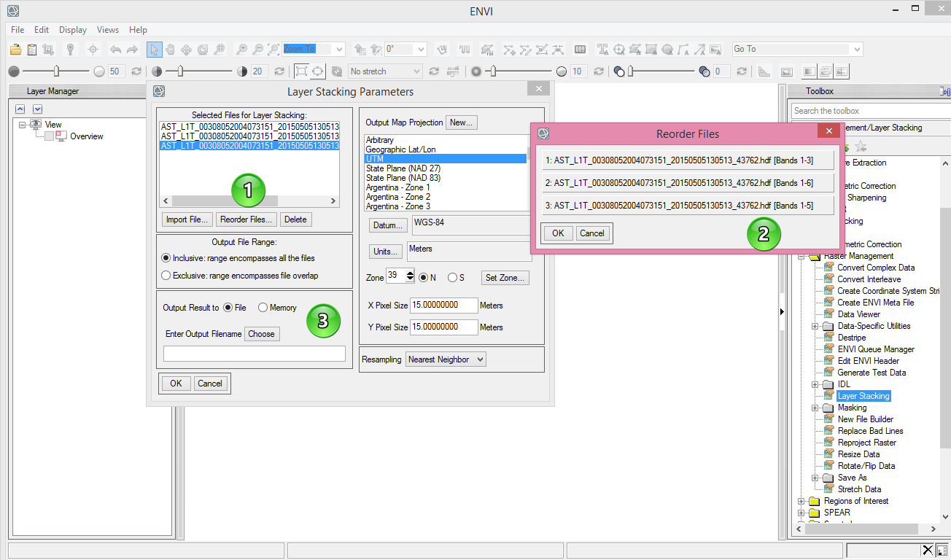951x560 pixels.
Task: Reset the transparency value refresh icon
Action: pyautogui.click(x=742, y=71)
